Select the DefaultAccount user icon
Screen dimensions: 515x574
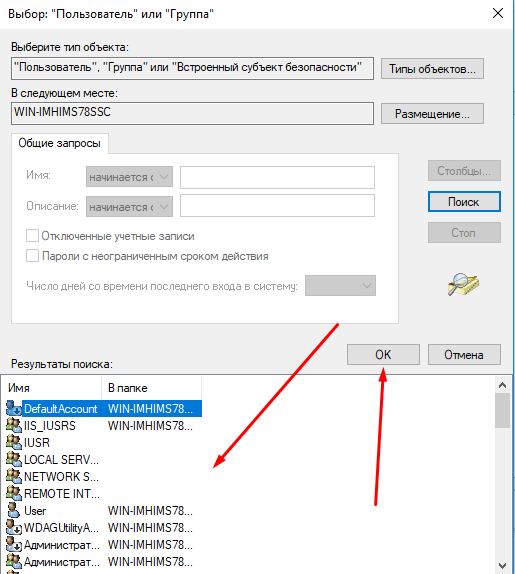coord(14,408)
